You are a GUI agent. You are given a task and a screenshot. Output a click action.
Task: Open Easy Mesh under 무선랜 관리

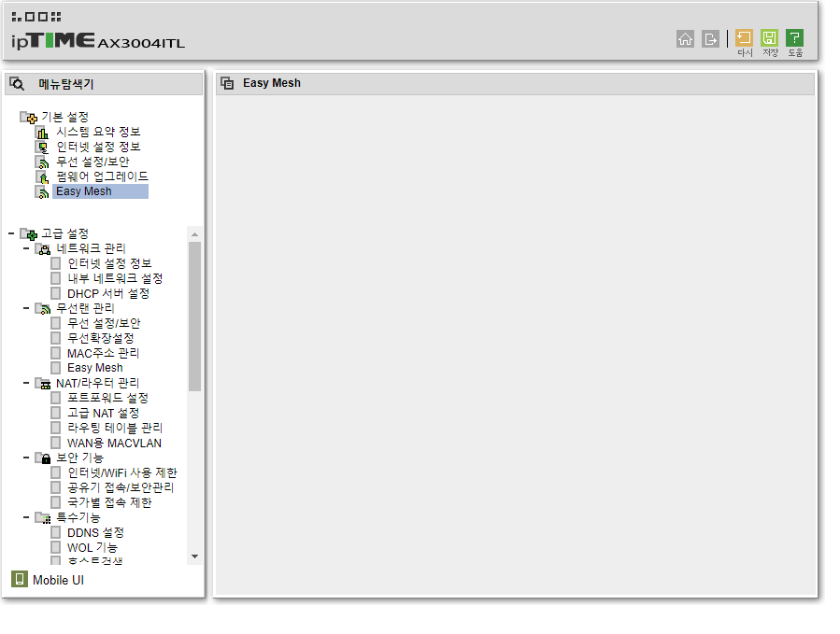point(94,368)
